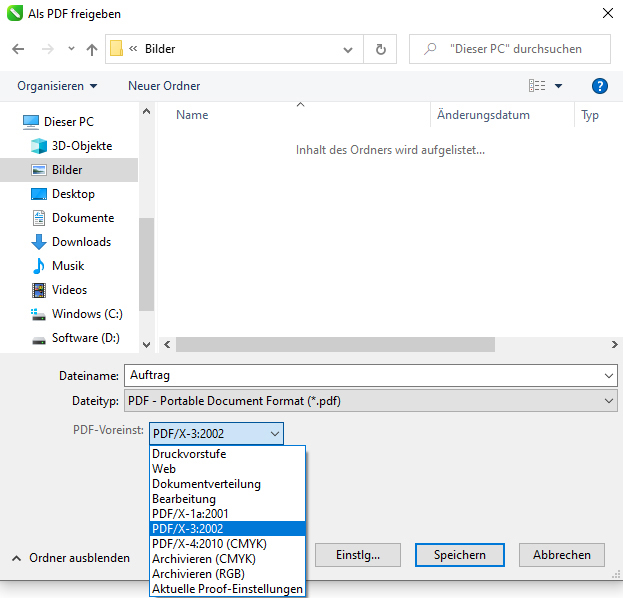Image resolution: width=623 pixels, height=598 pixels.
Task: Open the Downloads folder in sidebar
Action: click(x=80, y=242)
